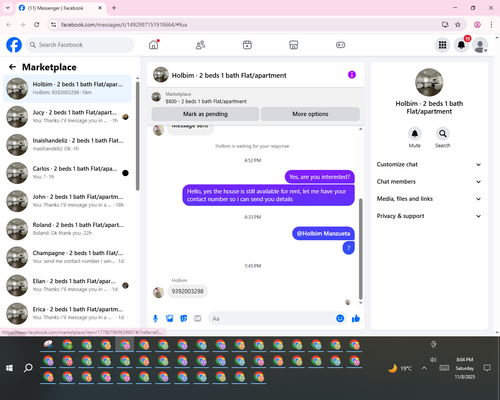This screenshot has width=500, height=400.
Task: Open conversation info purple icon
Action: click(x=352, y=75)
